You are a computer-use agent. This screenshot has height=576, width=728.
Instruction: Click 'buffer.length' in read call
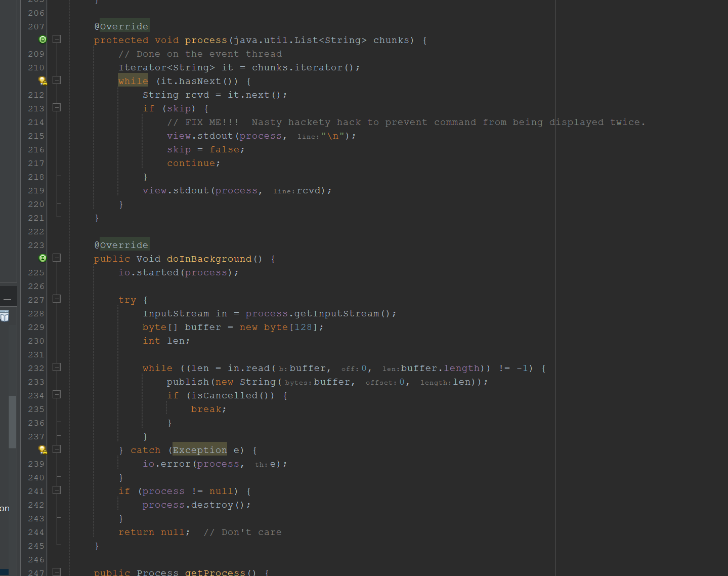coord(440,368)
